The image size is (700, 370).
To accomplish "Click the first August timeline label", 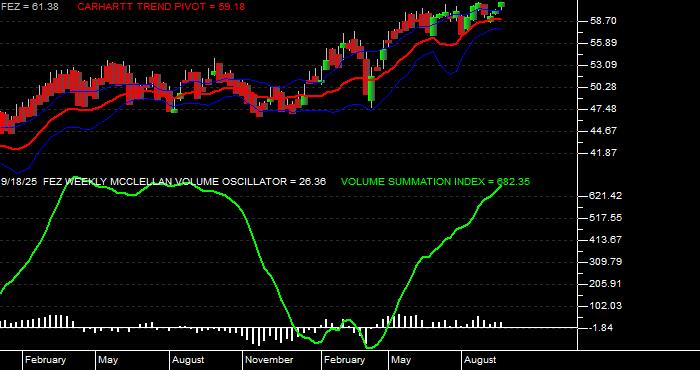I will (188, 360).
